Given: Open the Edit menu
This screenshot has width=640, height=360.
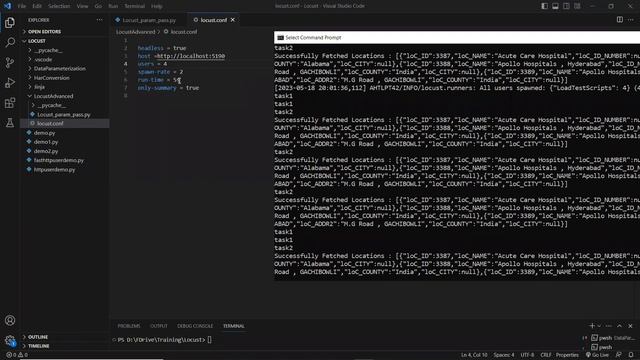Looking at the screenshot, I should [37, 6].
